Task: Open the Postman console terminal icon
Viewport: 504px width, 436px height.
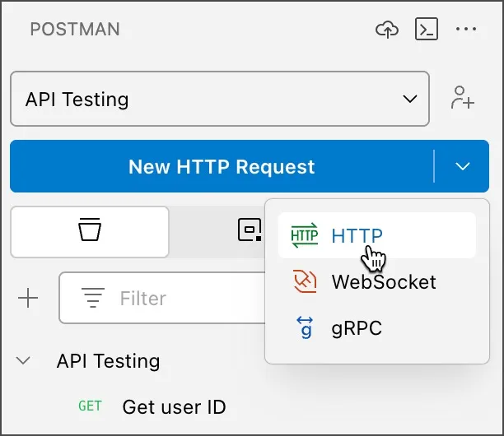Action: coord(427,29)
